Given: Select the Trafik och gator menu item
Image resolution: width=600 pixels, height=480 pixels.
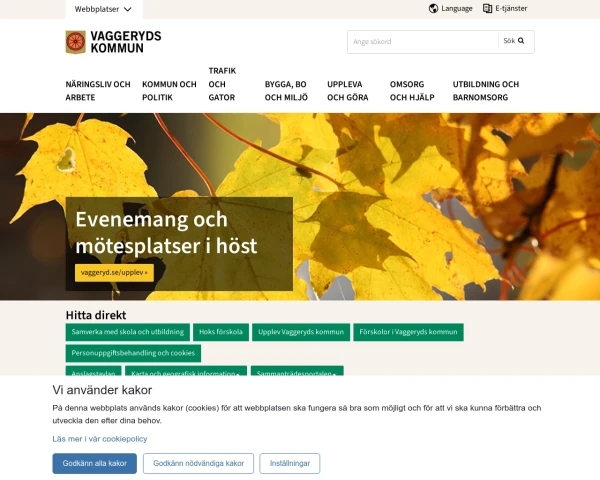Looking at the screenshot, I should click(222, 84).
